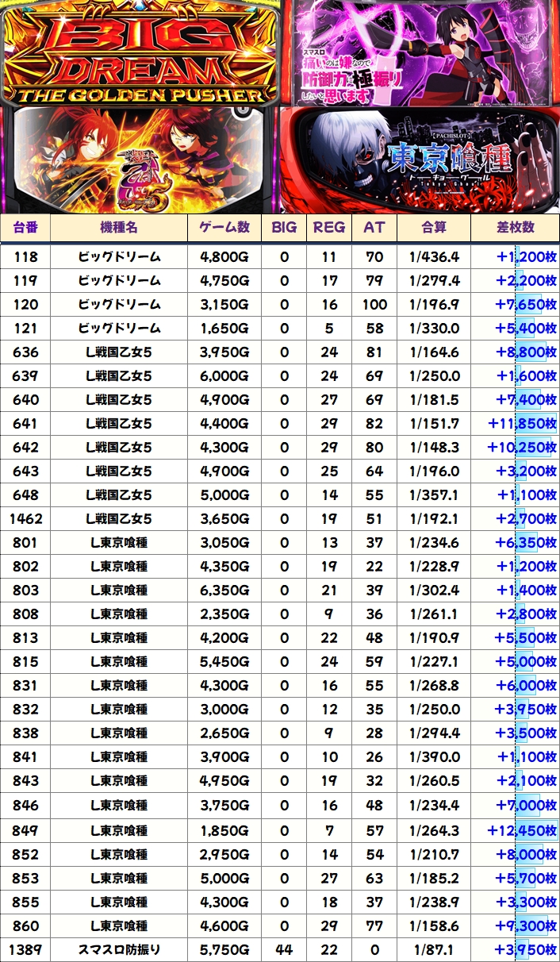This screenshot has width=560, height=962.
Task: Click the 1/87.1 ratio cell
Action: [434, 950]
